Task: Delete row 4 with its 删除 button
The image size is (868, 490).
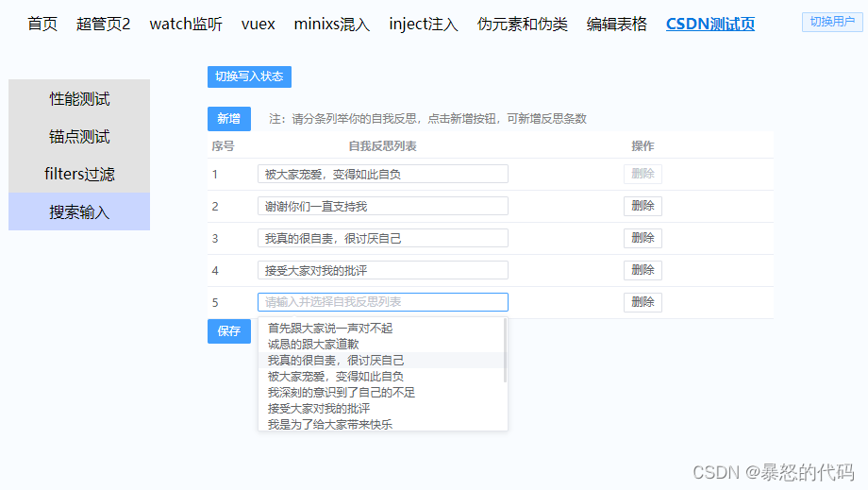Action: coord(643,270)
